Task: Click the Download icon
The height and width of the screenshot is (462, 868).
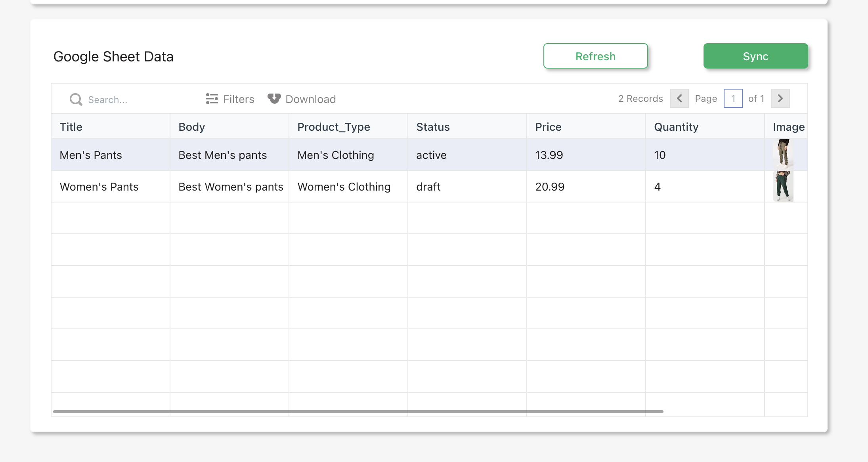Action: [x=274, y=99]
